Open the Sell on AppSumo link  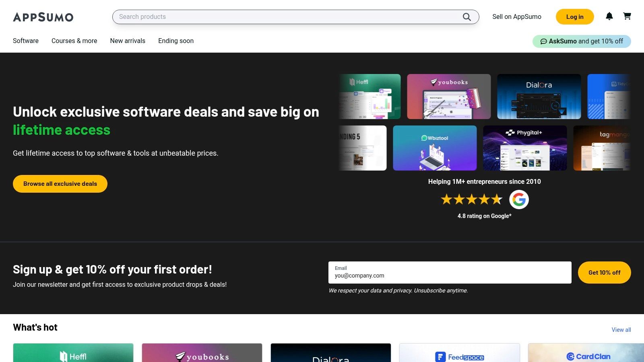tap(516, 16)
